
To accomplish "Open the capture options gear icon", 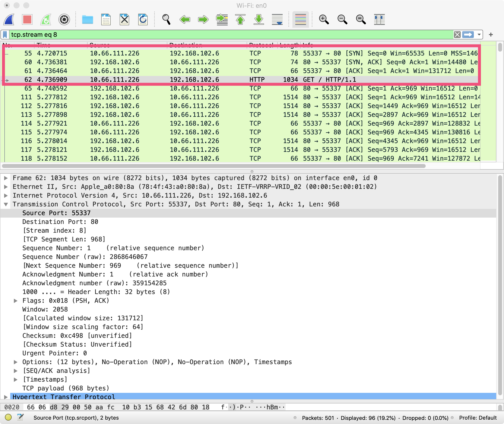I will pyautogui.click(x=64, y=19).
